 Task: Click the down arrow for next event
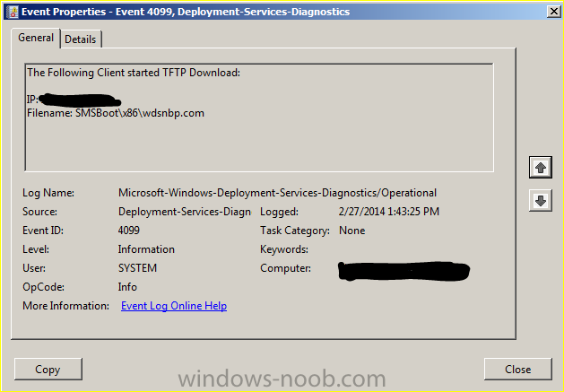[541, 201]
